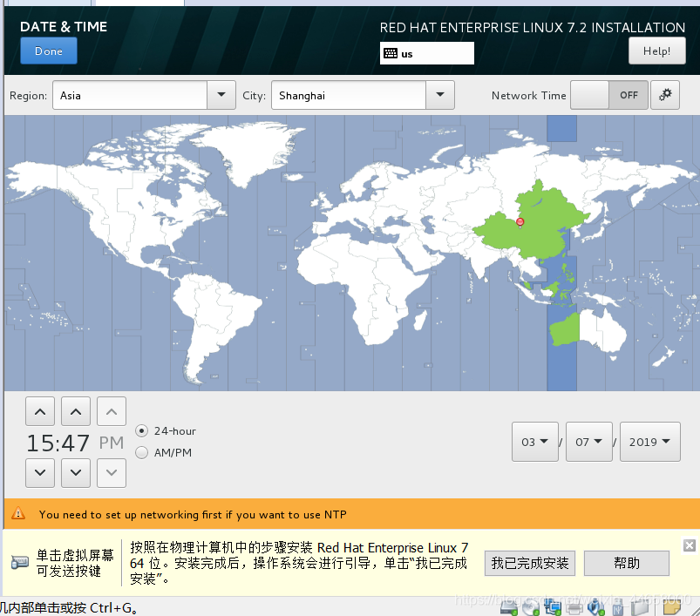Click the 'Network Time' label
The height and width of the screenshot is (616, 700).
coord(528,96)
